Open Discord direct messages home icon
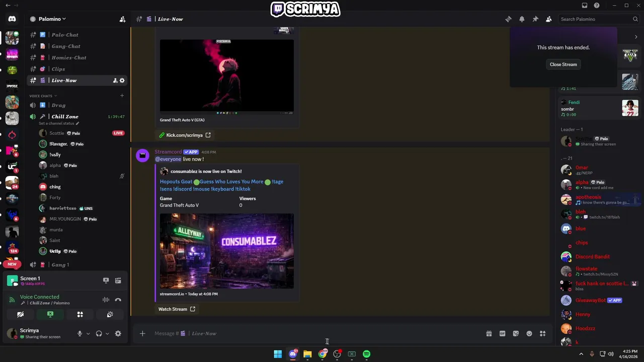Screen dimensions: 644x362 pyautogui.click(x=12, y=19)
